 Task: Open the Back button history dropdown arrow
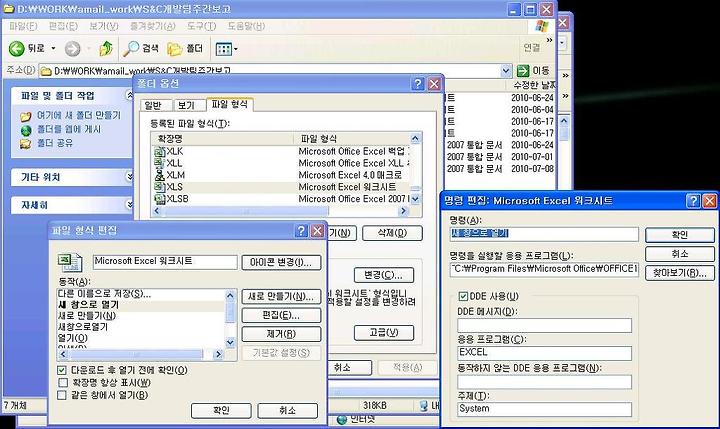53,48
